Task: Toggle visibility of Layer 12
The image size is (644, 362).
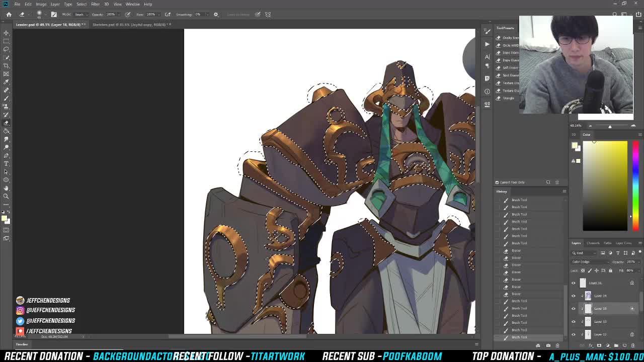Action: 573,334
